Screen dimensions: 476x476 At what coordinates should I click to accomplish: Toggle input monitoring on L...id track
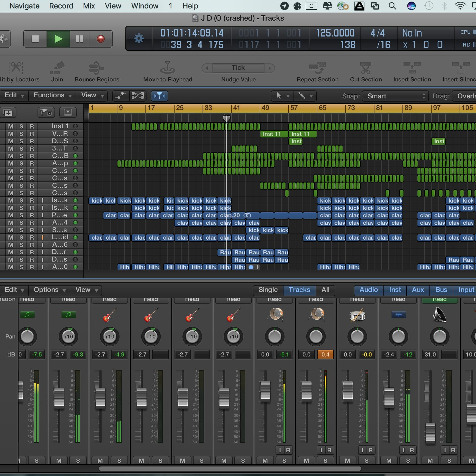42,238
